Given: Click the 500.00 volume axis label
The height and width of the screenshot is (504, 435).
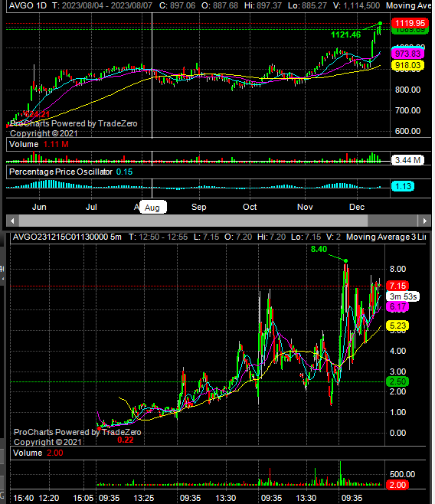Looking at the screenshot, I should [402, 474].
